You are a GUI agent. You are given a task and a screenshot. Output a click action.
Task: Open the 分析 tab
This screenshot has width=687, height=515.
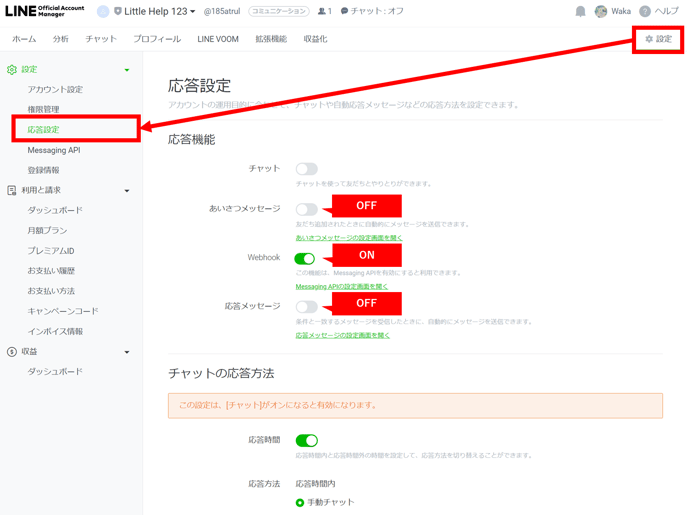click(x=61, y=39)
